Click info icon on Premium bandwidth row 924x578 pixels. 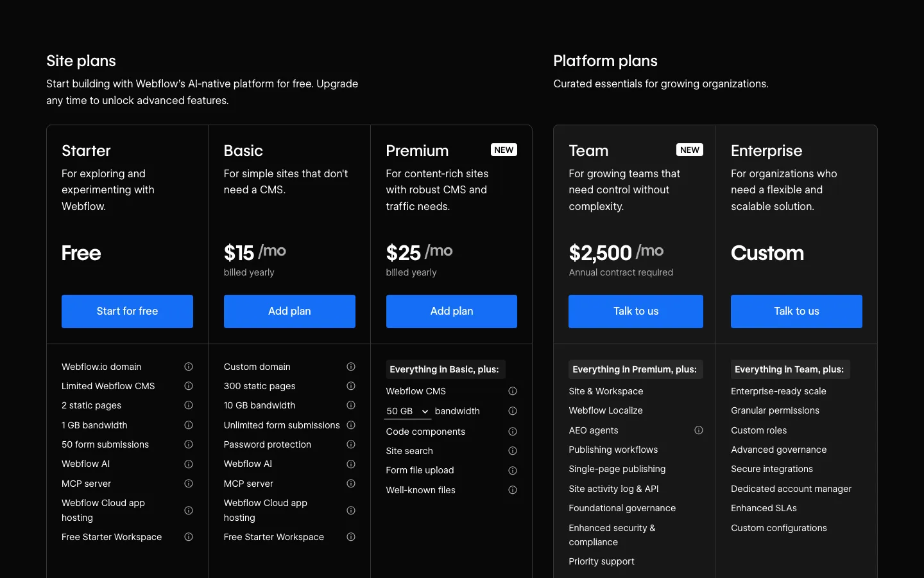(513, 411)
